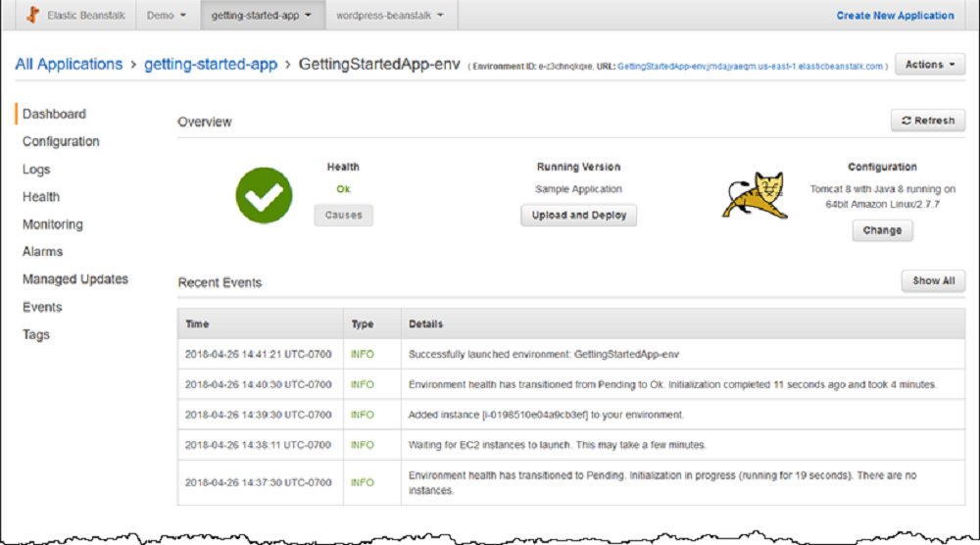Image resolution: width=980 pixels, height=545 pixels.
Task: Click the Overview heading
Action: click(x=205, y=122)
